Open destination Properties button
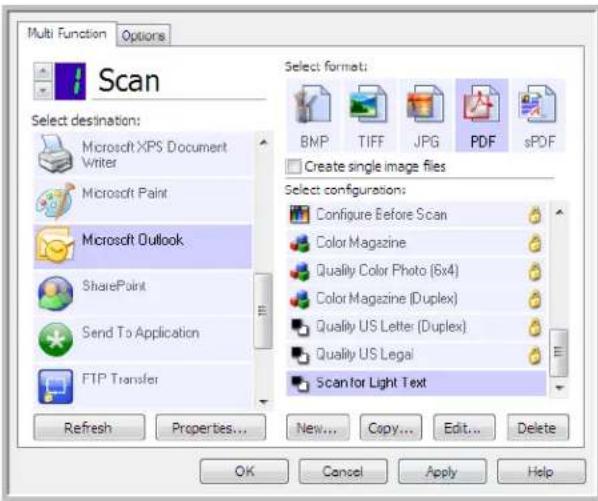598x501 pixels. 211,428
